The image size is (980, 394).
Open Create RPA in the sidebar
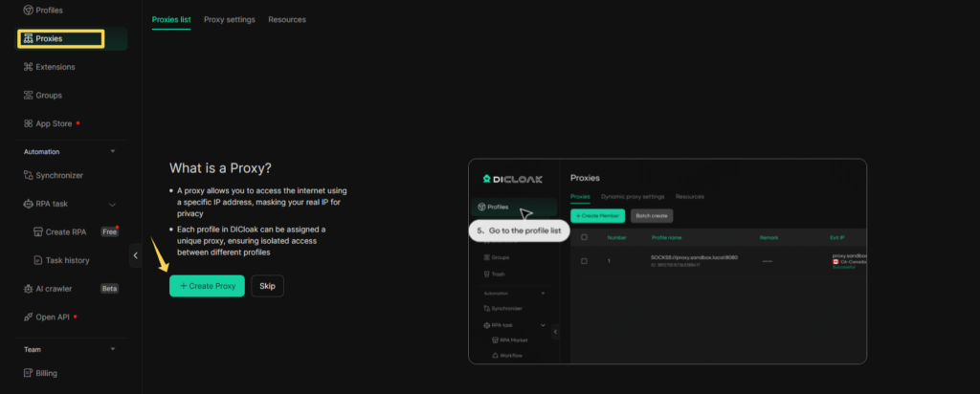point(66,231)
